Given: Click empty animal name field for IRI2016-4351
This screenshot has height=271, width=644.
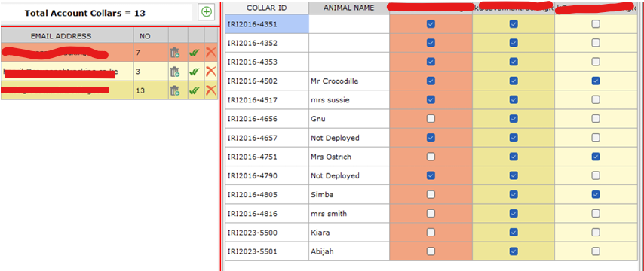Looking at the screenshot, I should click(349, 24).
